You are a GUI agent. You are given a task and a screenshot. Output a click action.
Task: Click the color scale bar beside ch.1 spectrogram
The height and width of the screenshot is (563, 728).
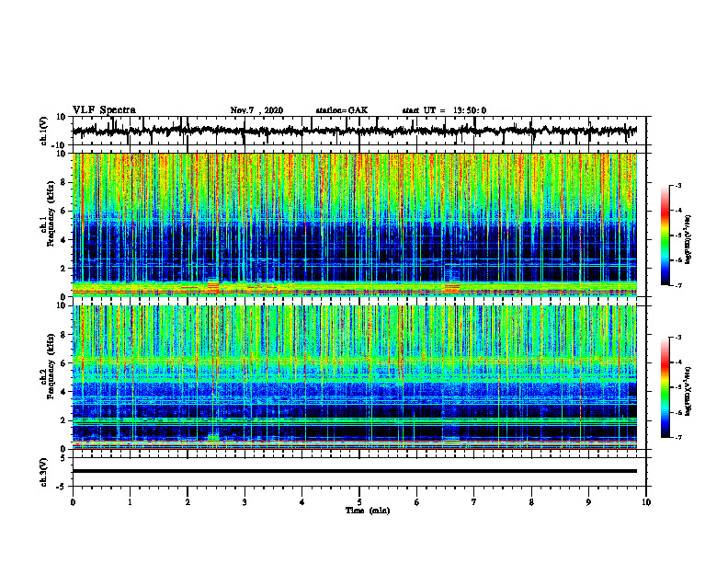(665, 236)
